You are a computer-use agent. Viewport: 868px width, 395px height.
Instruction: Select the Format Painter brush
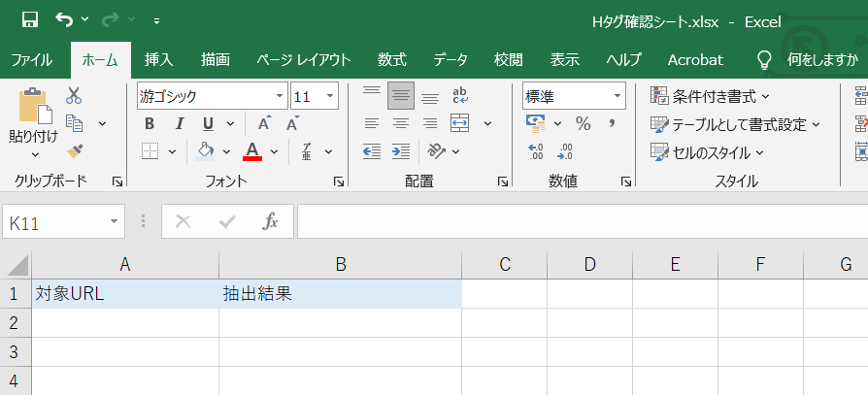tap(75, 151)
